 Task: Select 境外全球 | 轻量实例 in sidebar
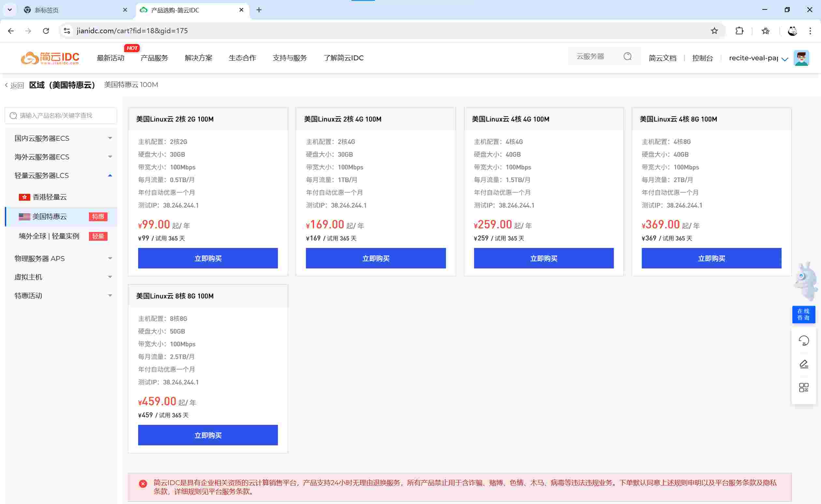(61, 236)
